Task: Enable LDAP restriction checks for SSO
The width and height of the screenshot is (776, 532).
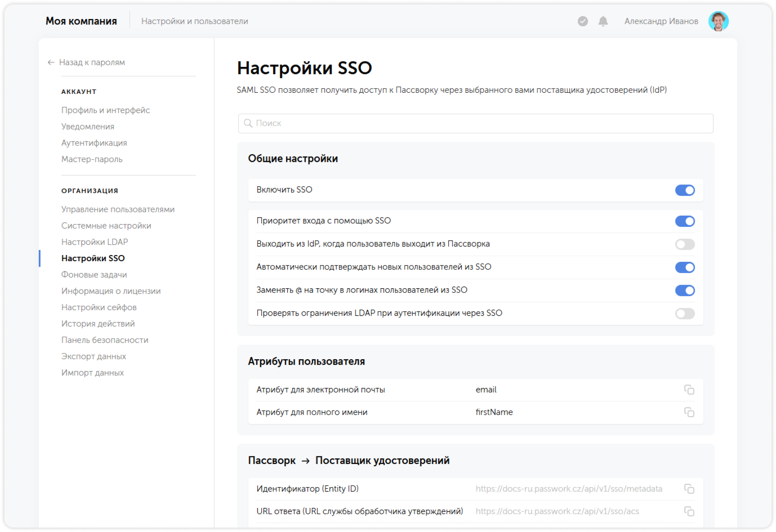Action: coord(686,313)
